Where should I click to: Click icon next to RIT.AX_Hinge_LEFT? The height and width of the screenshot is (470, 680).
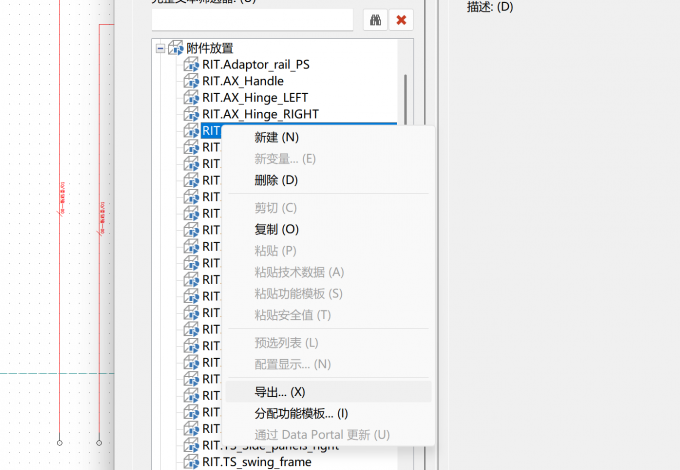tap(191, 98)
